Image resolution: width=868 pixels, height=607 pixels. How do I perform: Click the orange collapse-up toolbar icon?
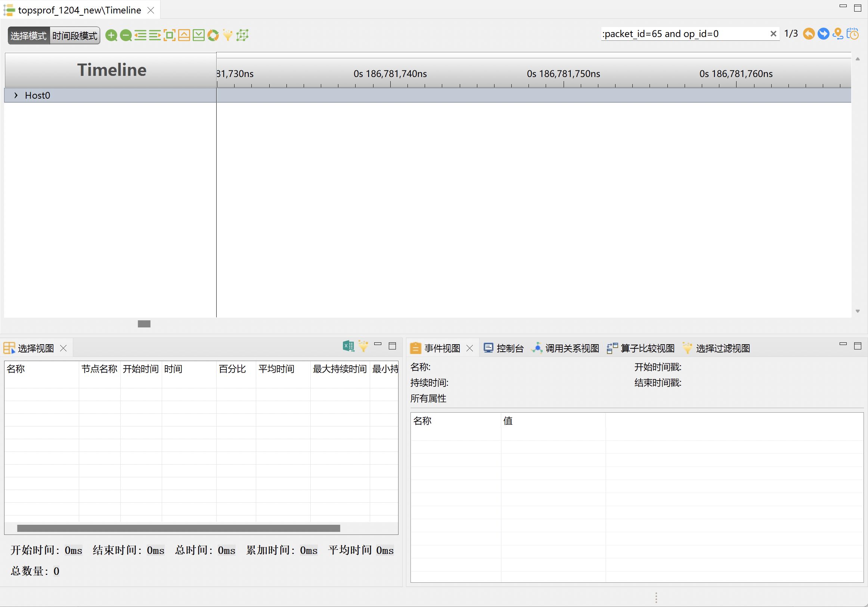[184, 35]
